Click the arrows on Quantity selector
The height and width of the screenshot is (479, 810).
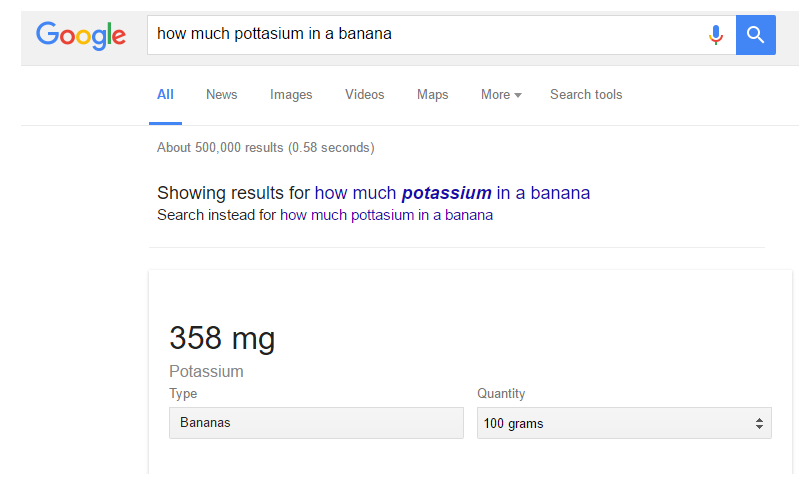click(x=759, y=424)
